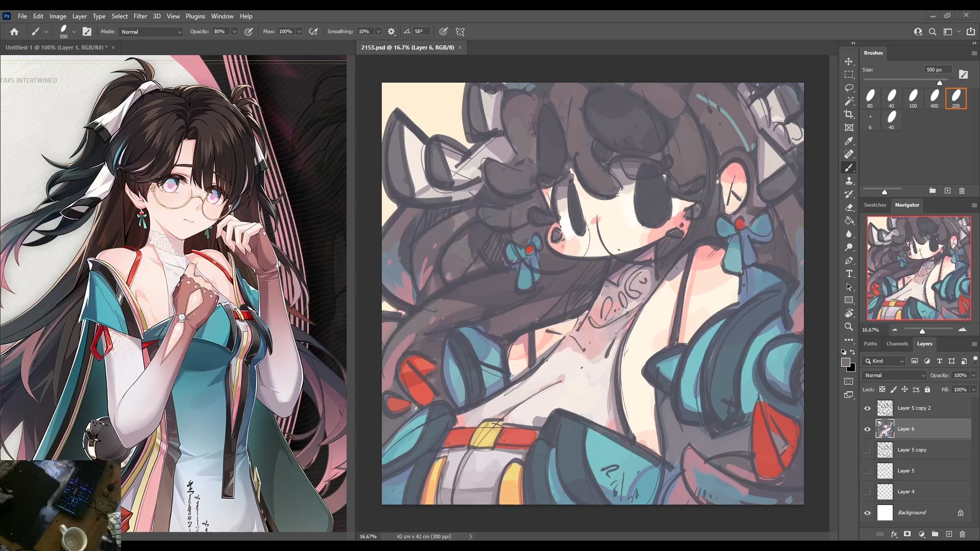Open the layer Fill dropdown
Viewport: 980px width, 551px height.
[973, 390]
